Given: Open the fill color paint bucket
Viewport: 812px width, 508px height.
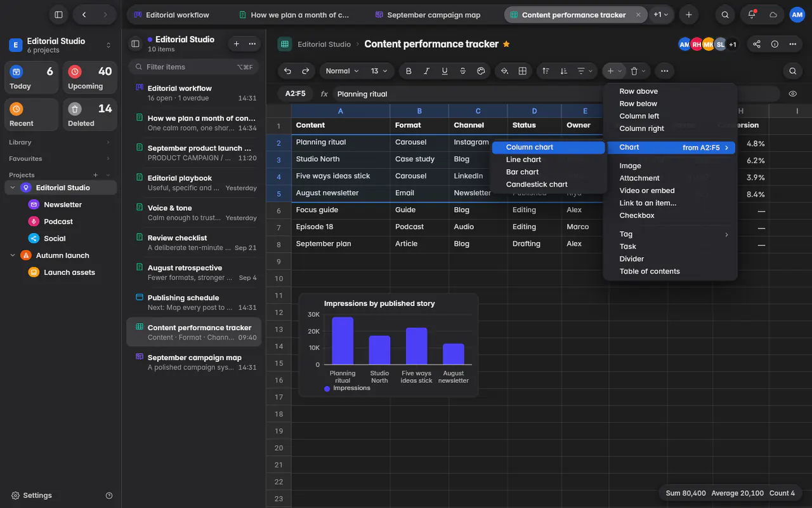Looking at the screenshot, I should [x=504, y=71].
